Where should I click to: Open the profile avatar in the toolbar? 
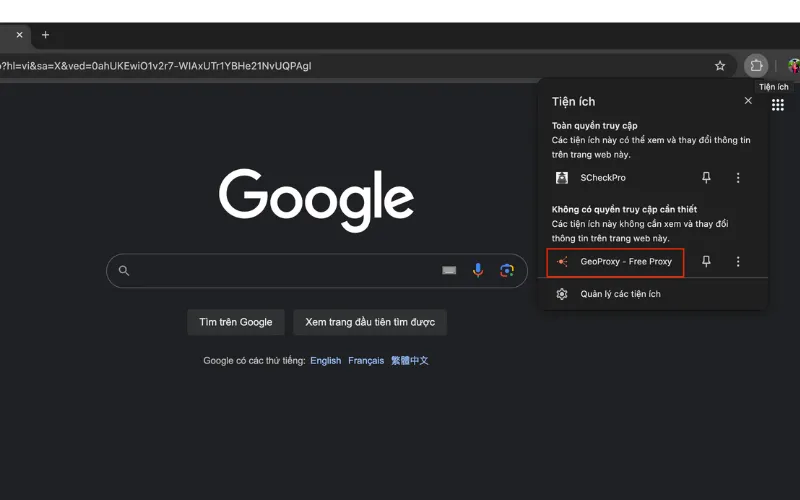tap(794, 65)
